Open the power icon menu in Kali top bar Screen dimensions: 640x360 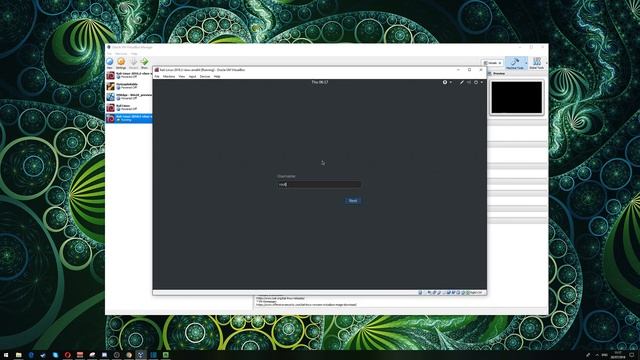[476, 82]
